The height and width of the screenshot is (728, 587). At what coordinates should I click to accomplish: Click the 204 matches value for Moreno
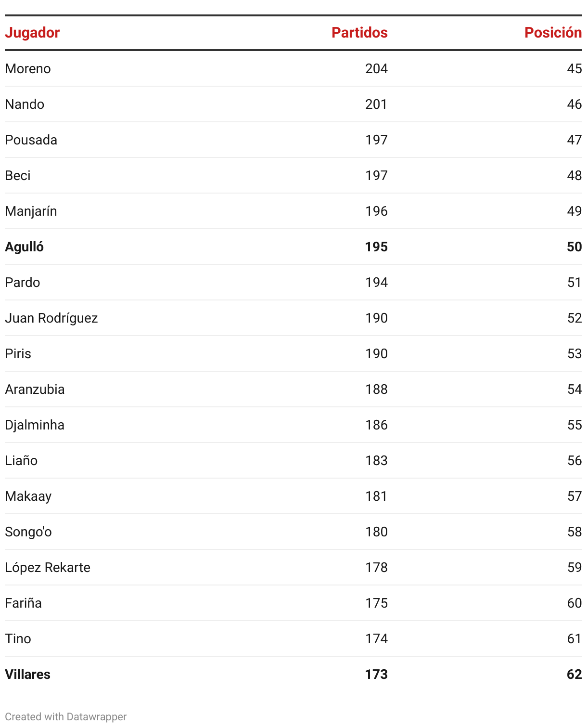pyautogui.click(x=376, y=69)
